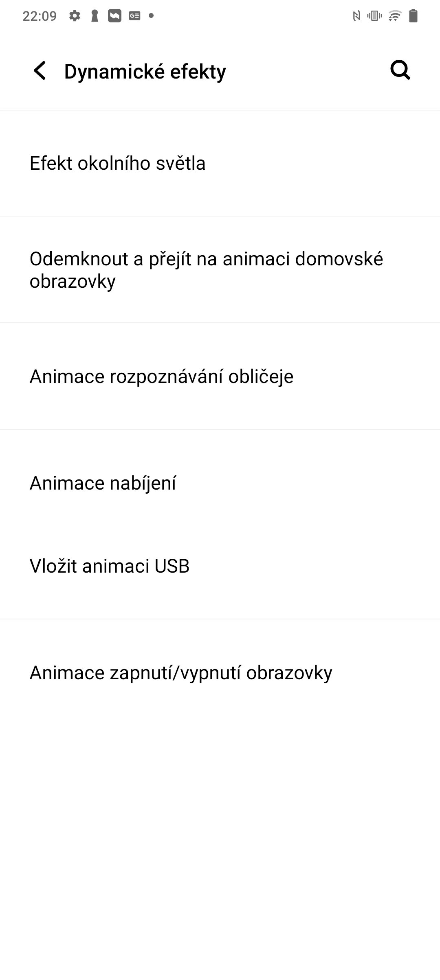Tap the keyhole notification icon
This screenshot has height=980, width=440.
pyautogui.click(x=95, y=16)
